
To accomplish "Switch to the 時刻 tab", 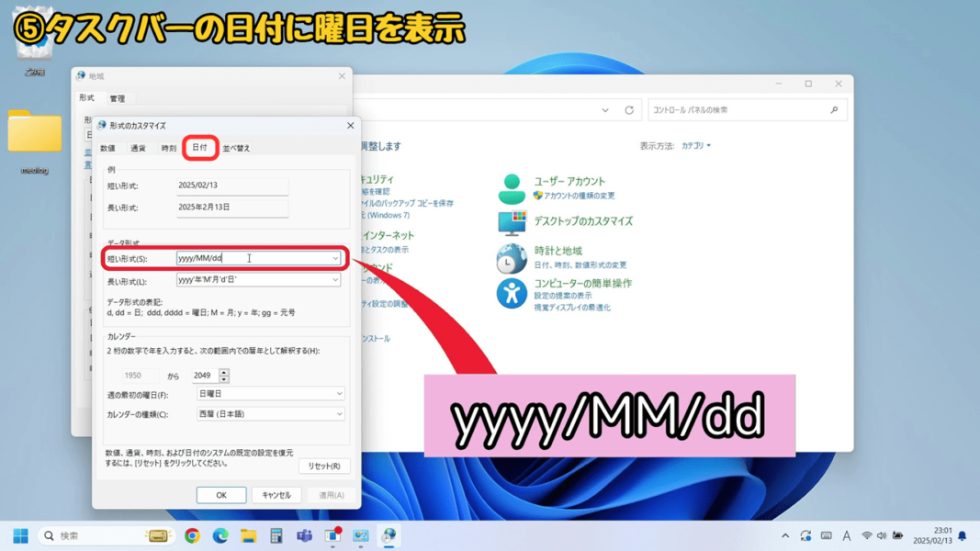I will (x=167, y=147).
